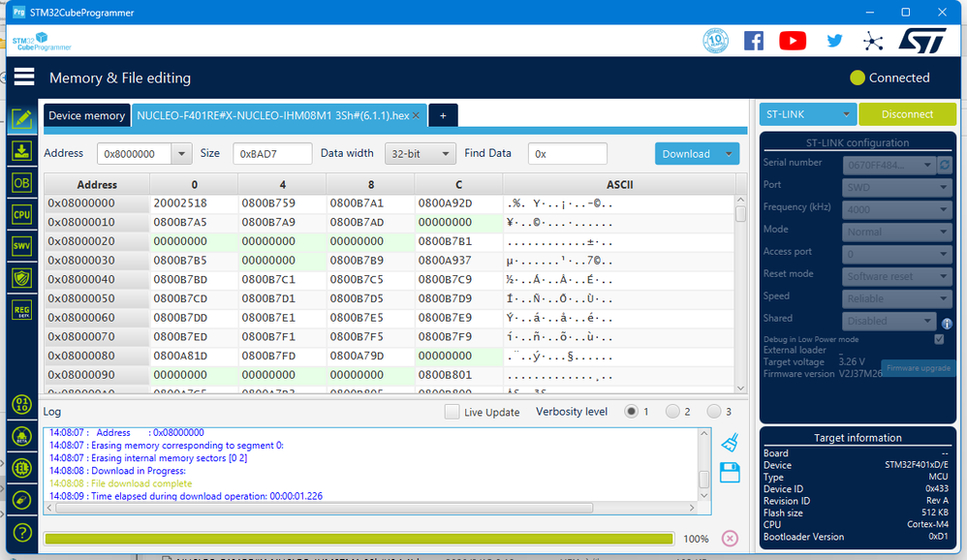This screenshot has width=967, height=560.
Task: Open the Access port dropdown
Action: (x=897, y=254)
